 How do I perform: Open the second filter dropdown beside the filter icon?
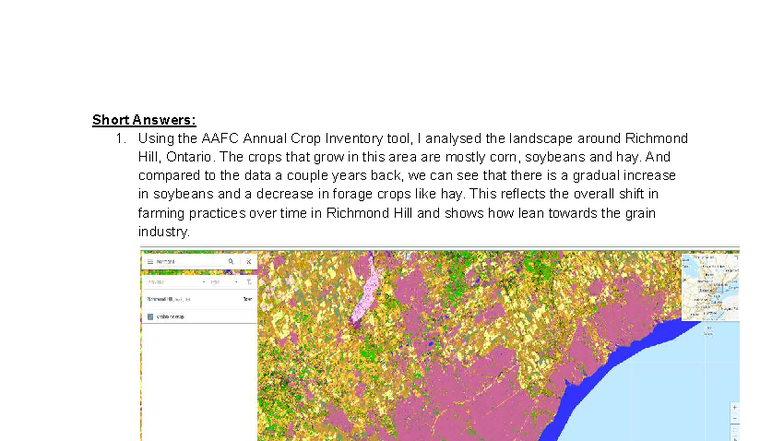click(x=224, y=282)
